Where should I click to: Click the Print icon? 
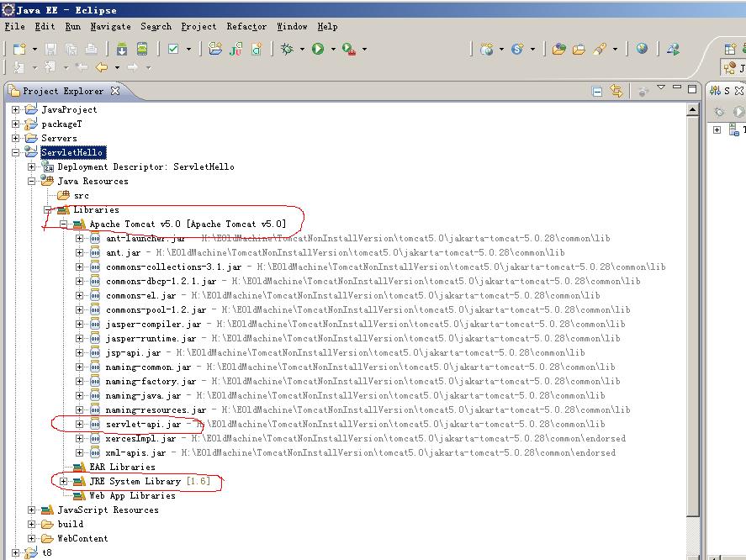pyautogui.click(x=92, y=49)
